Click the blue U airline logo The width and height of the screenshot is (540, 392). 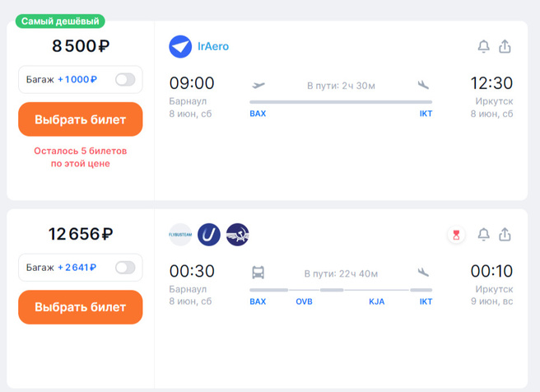point(209,235)
